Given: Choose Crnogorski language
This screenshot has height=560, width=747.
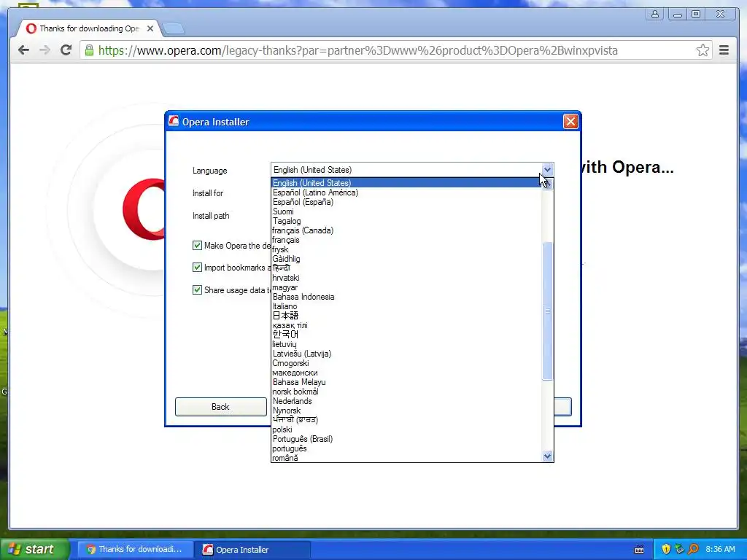Looking at the screenshot, I should (406, 363).
